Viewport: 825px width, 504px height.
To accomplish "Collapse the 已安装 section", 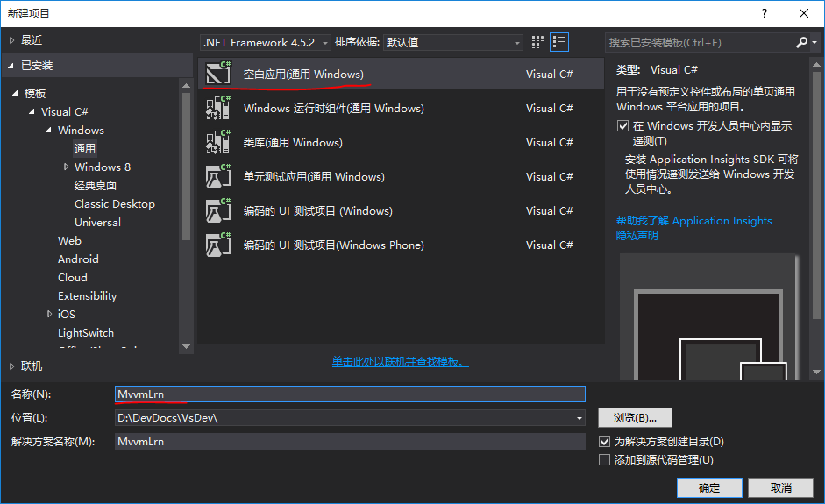I will click(x=11, y=66).
